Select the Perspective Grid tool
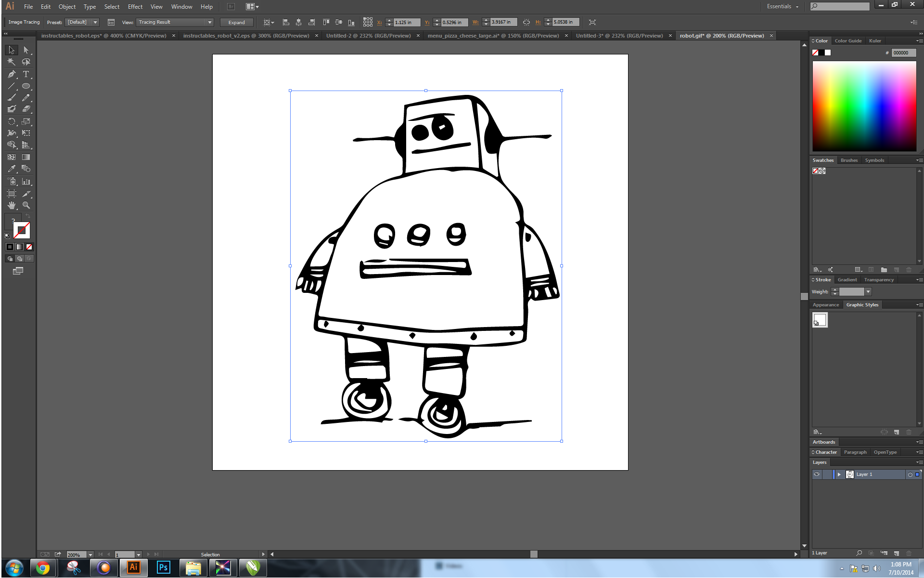Image resolution: width=924 pixels, height=578 pixels. pos(26,145)
